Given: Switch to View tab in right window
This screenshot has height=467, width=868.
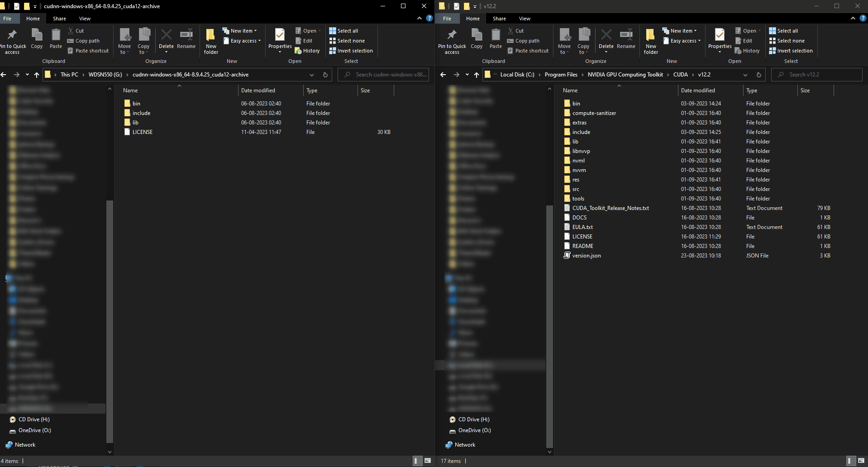Looking at the screenshot, I should click(x=525, y=19).
